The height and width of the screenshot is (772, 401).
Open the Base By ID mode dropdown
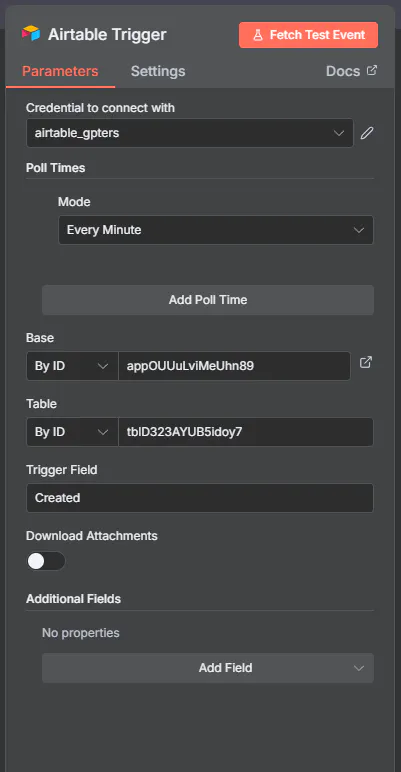coord(72,366)
